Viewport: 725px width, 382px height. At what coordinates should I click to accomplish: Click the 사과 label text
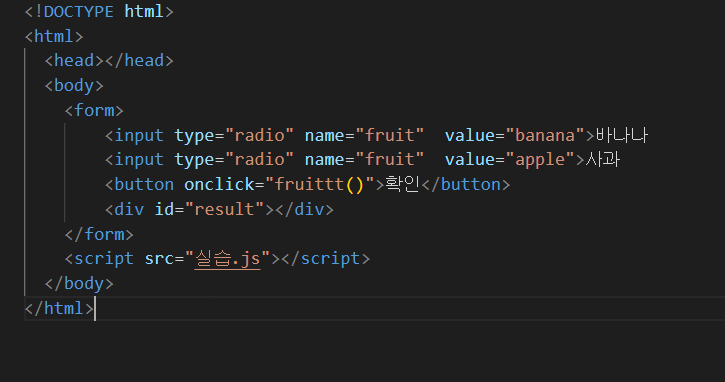603,160
